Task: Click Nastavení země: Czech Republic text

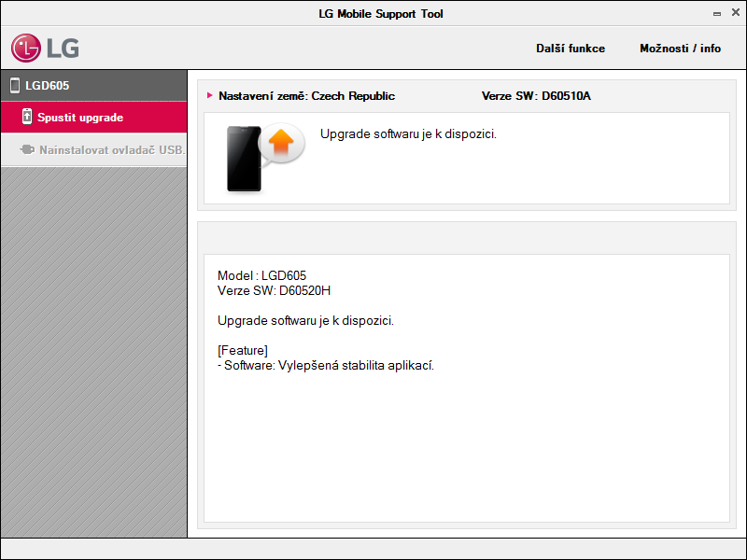Action: click(x=306, y=96)
